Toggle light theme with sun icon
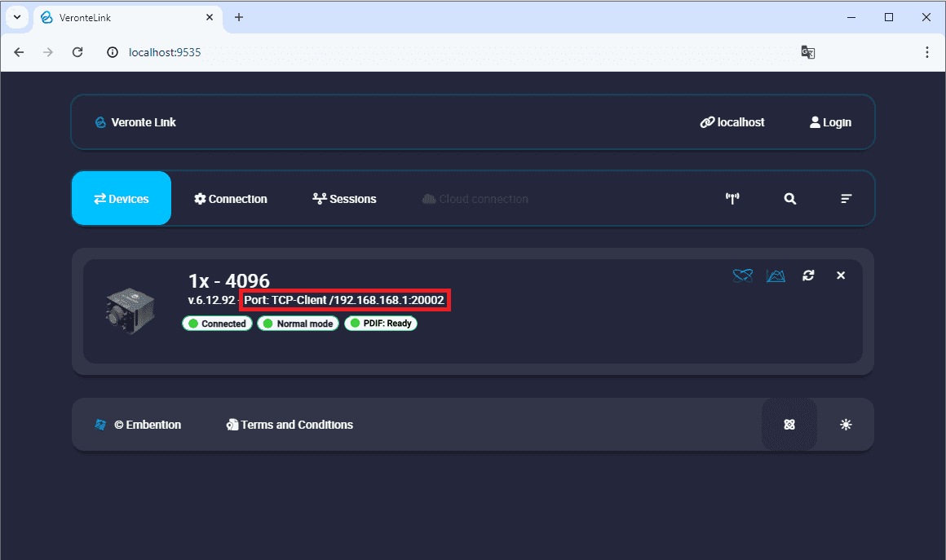 [846, 425]
